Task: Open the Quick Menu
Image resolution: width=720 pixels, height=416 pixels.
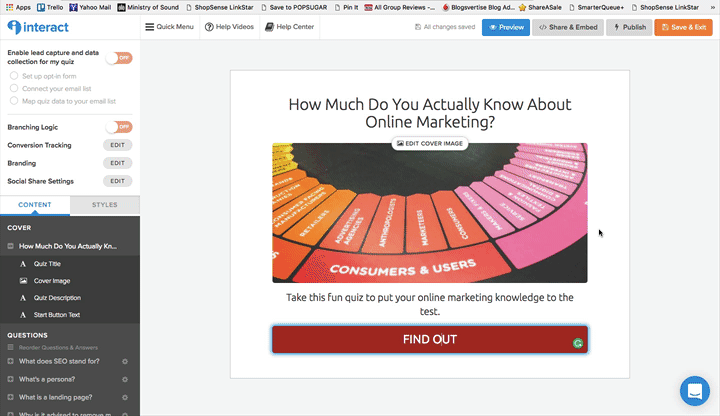Action: point(169,27)
